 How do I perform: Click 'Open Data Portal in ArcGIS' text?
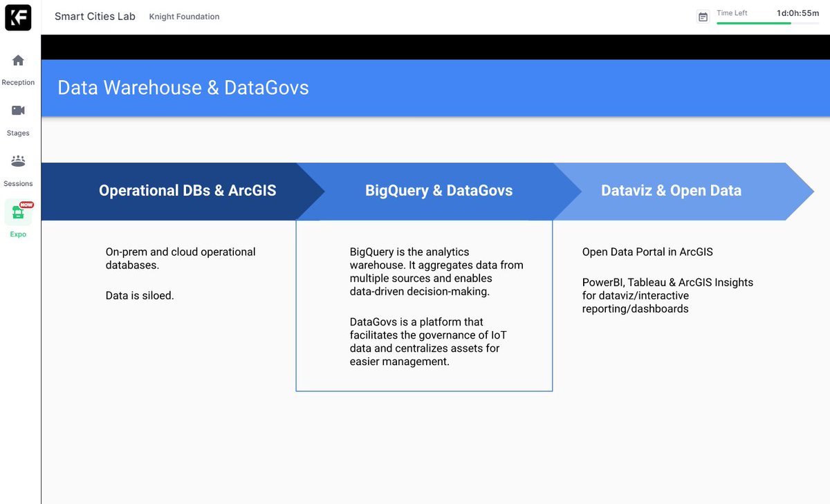point(647,252)
